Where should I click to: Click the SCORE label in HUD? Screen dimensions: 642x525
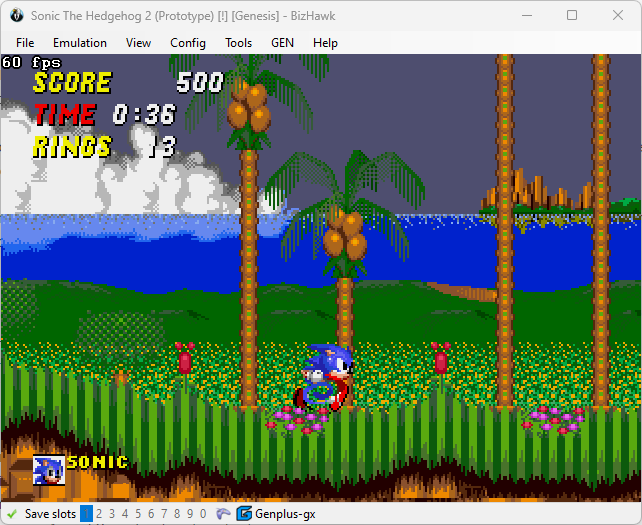click(x=72, y=82)
